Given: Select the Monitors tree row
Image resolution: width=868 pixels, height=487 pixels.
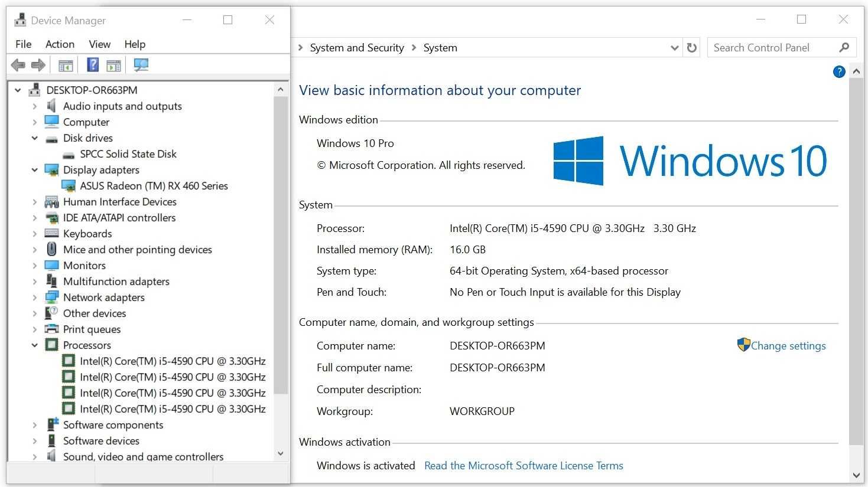Looking at the screenshot, I should point(84,266).
